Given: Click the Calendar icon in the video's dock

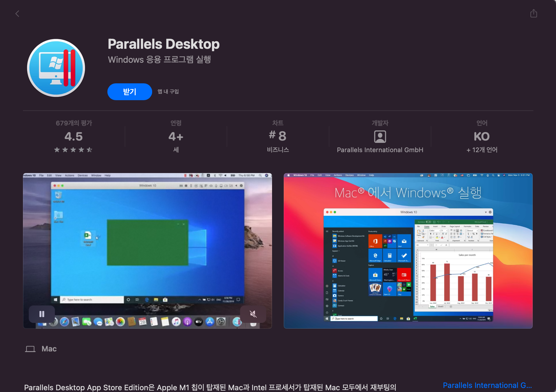Looking at the screenshot, I should coord(143,321).
